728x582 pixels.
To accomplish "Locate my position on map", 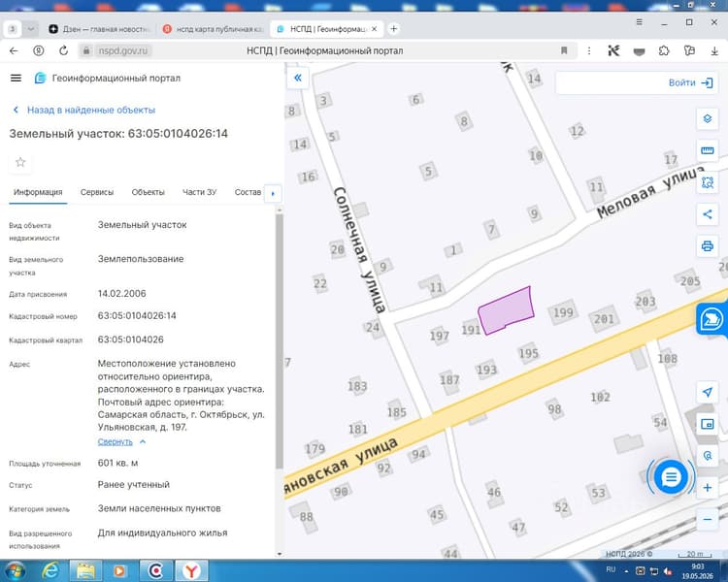I will coord(707,392).
